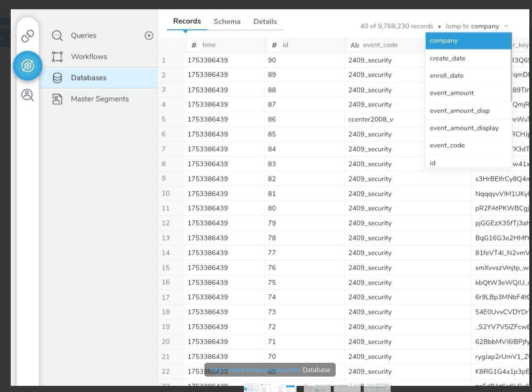532x392 pixels.
Task: Select event_amount_display in the dropdown list
Action: 464,128
